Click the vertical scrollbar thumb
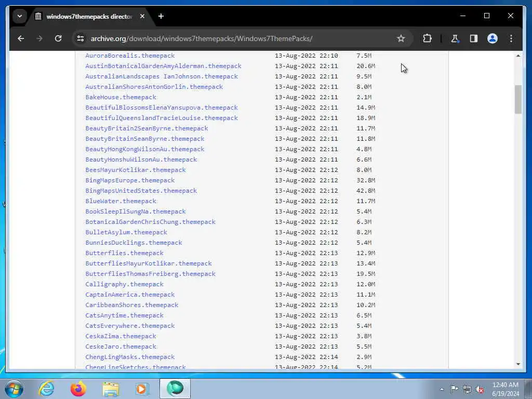 pos(518,99)
